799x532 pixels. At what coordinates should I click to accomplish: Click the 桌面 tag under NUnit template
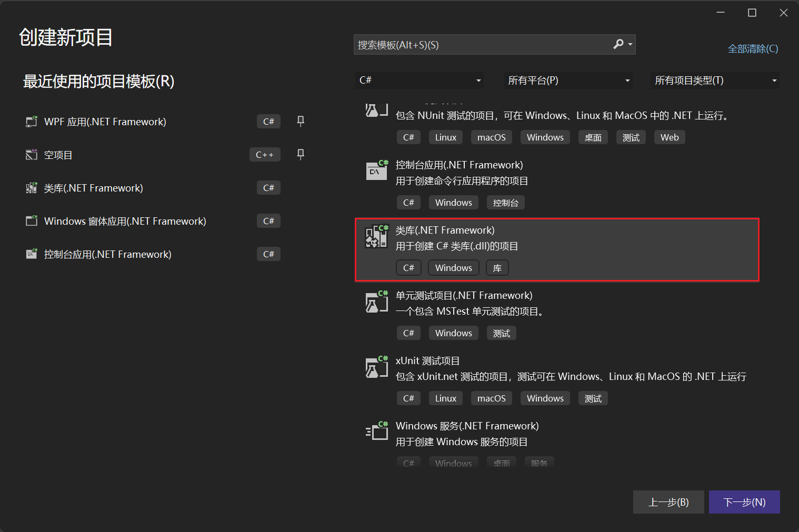593,137
